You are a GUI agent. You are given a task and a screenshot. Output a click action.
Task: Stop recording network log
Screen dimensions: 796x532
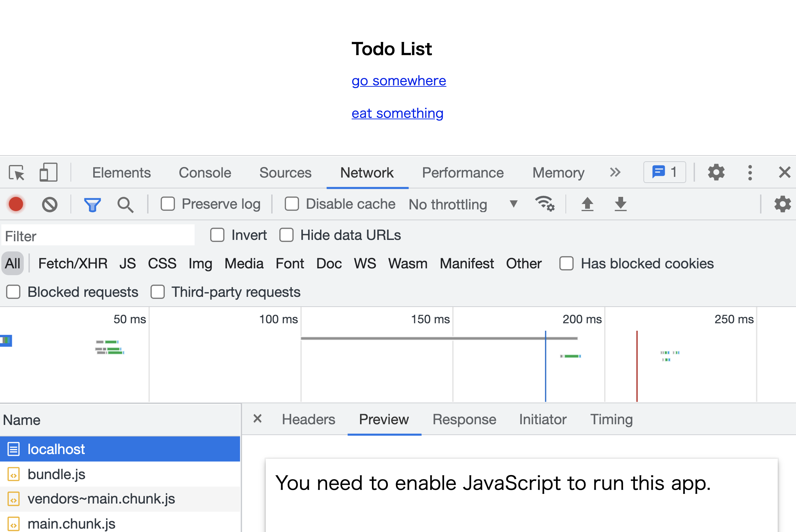coord(16,204)
